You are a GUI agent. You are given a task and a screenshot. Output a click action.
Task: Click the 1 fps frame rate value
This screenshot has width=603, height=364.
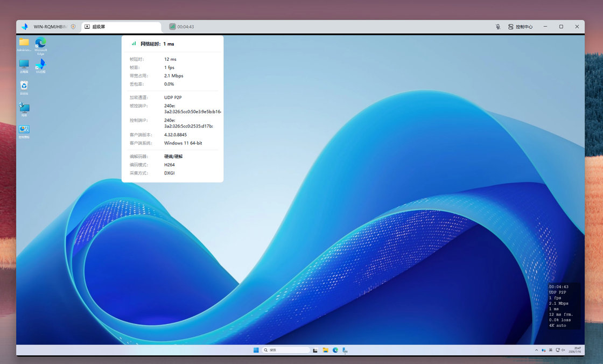pyautogui.click(x=169, y=67)
